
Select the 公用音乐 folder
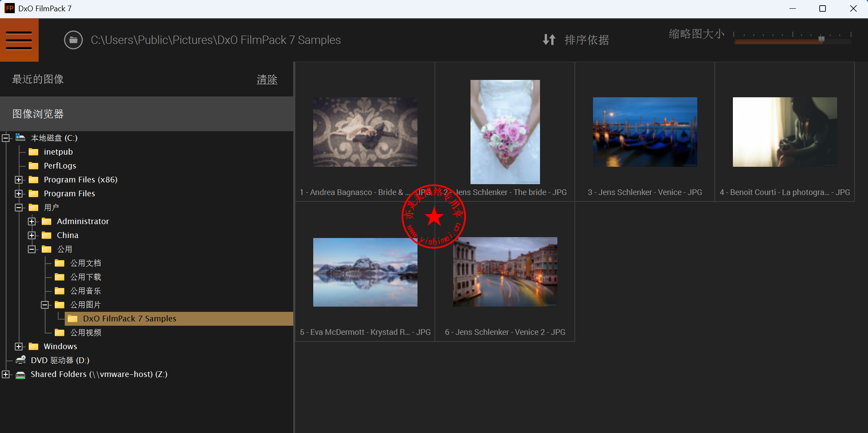tap(85, 291)
